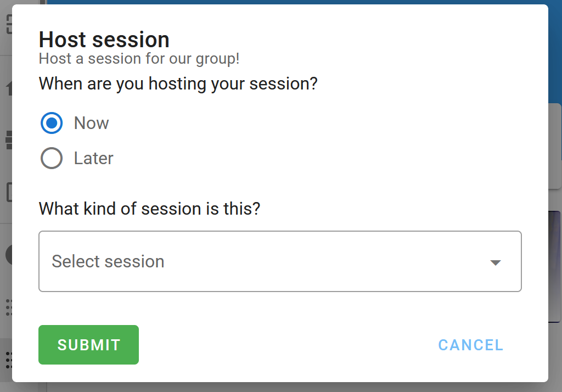Click the partially hidden dashed-square sidebar icon
This screenshot has width=562, height=392.
pyautogui.click(x=9, y=24)
